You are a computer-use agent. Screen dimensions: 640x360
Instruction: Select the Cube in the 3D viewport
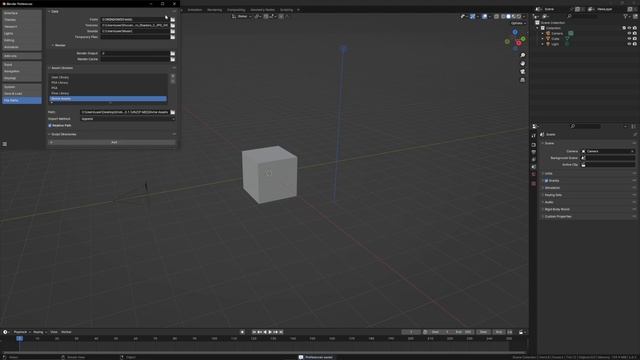[269, 174]
